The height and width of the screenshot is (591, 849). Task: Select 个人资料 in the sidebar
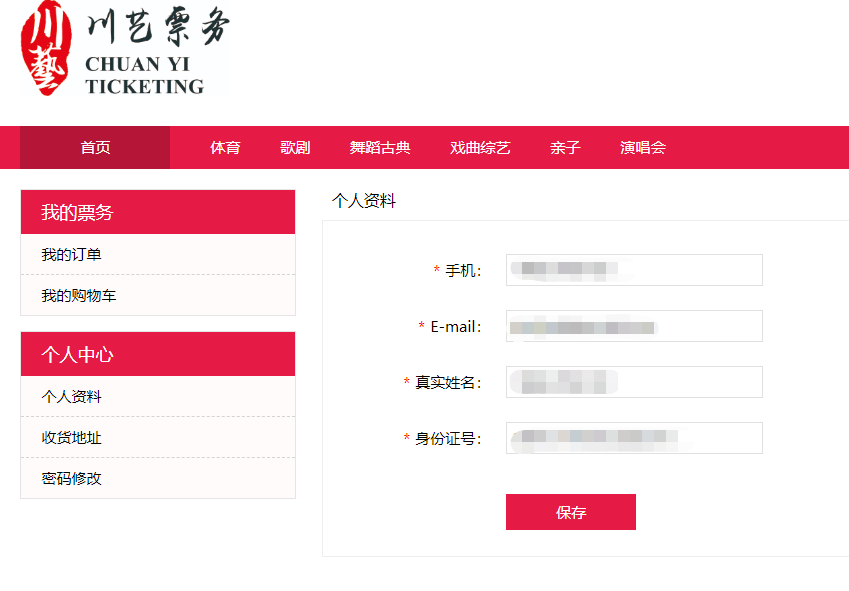coord(158,396)
